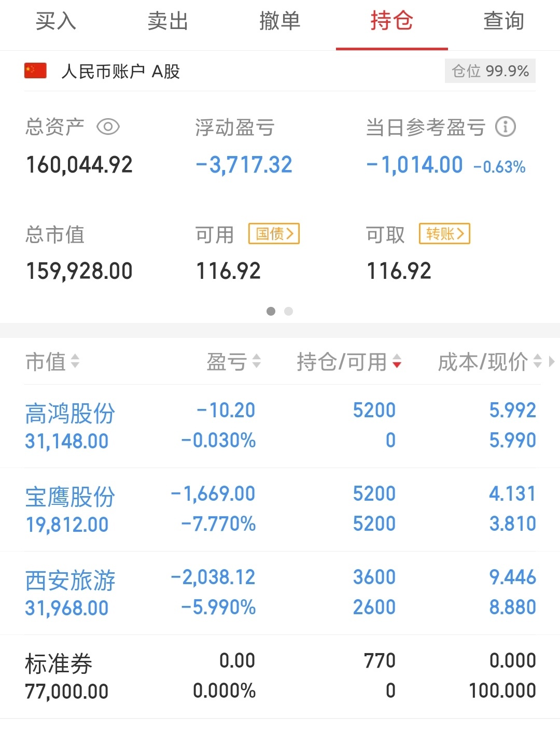
Task: Open 宝鹰股份 holding details
Action: click(x=280, y=510)
